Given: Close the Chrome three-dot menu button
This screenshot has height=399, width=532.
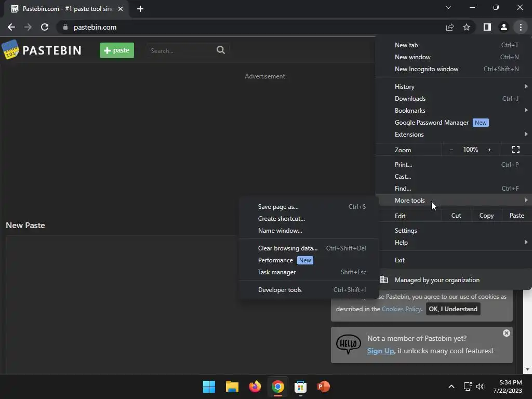Looking at the screenshot, I should (x=521, y=27).
